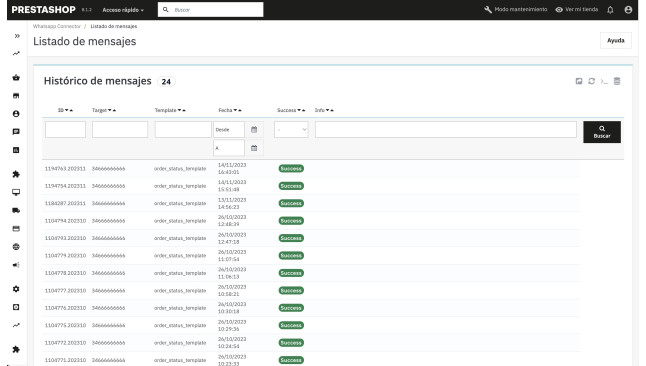
Task: Click the wrench maintenance mode icon
Action: tap(488, 9)
